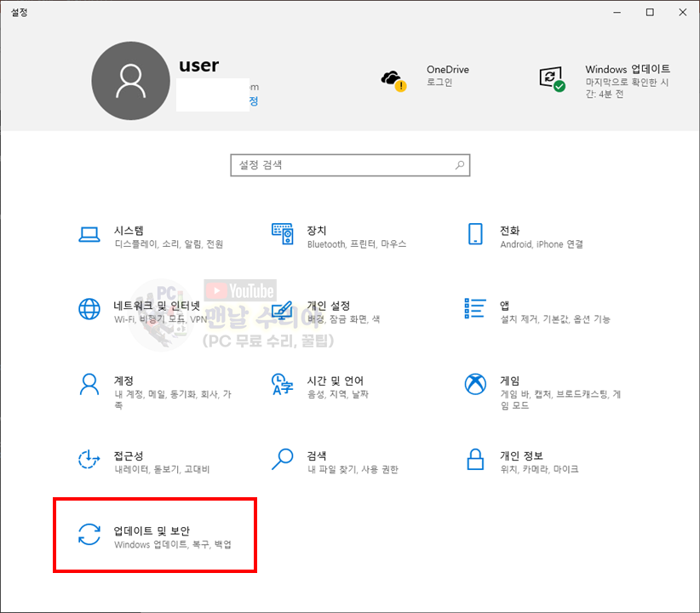This screenshot has height=613, width=700.
Task: Open the 네트워크 및 인터넷 globe icon
Action: (x=89, y=309)
